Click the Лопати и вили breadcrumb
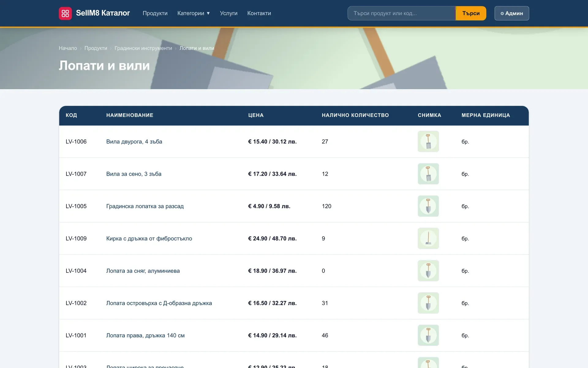 197,48
